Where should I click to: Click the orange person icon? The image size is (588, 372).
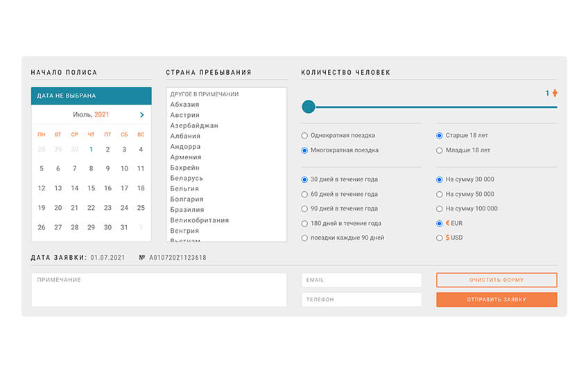[555, 94]
